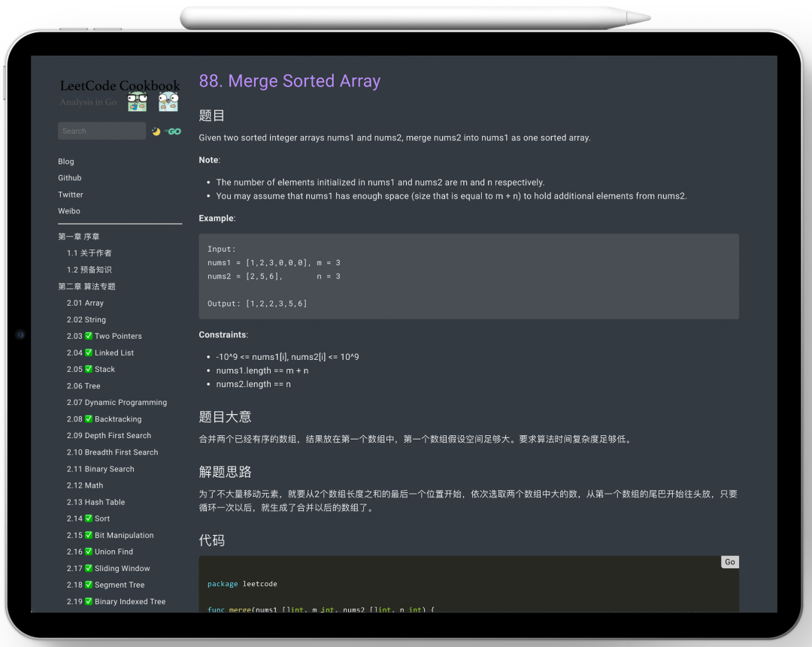Click the owl-like gopher mascot icon

tap(167, 101)
